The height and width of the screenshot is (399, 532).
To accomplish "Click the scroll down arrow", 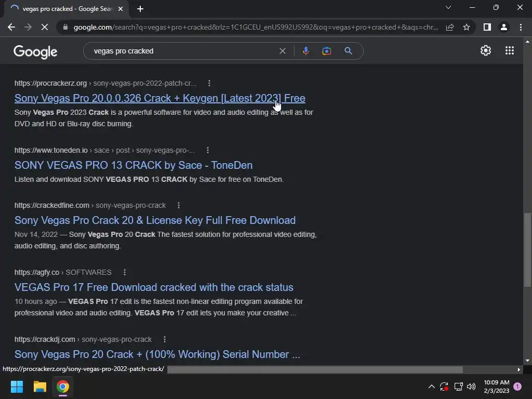I will pos(527,361).
